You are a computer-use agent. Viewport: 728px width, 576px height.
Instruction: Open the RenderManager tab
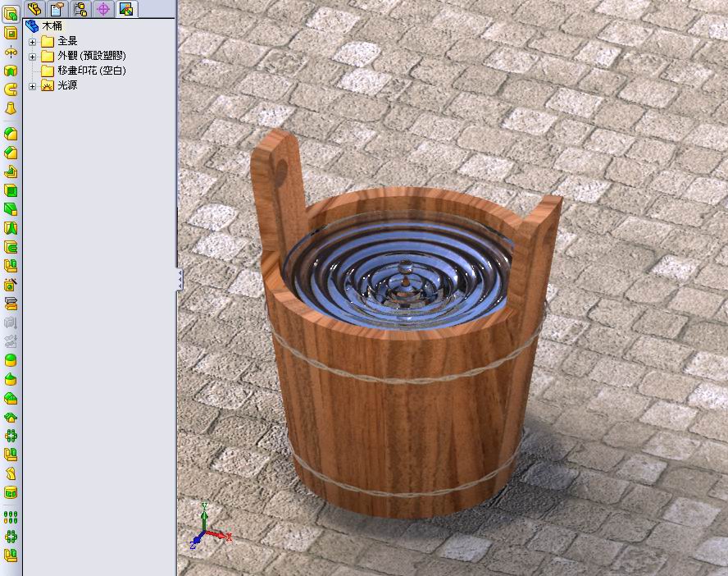tap(125, 8)
